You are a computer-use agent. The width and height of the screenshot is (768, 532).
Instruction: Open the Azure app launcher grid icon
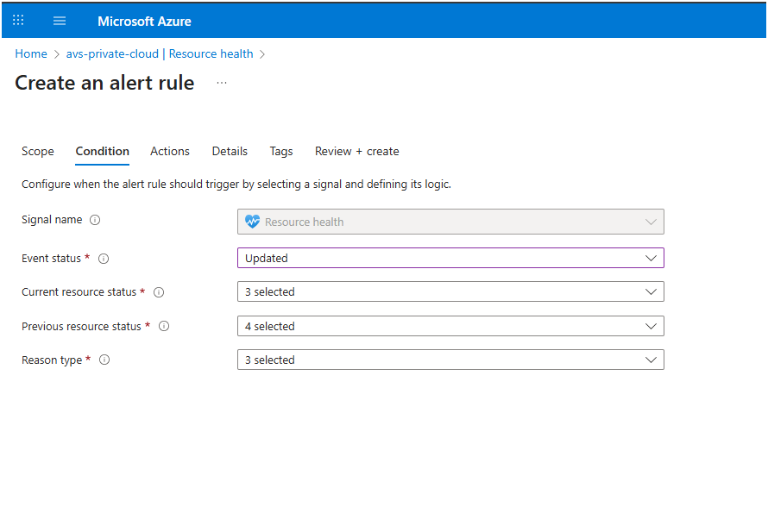[x=18, y=21]
